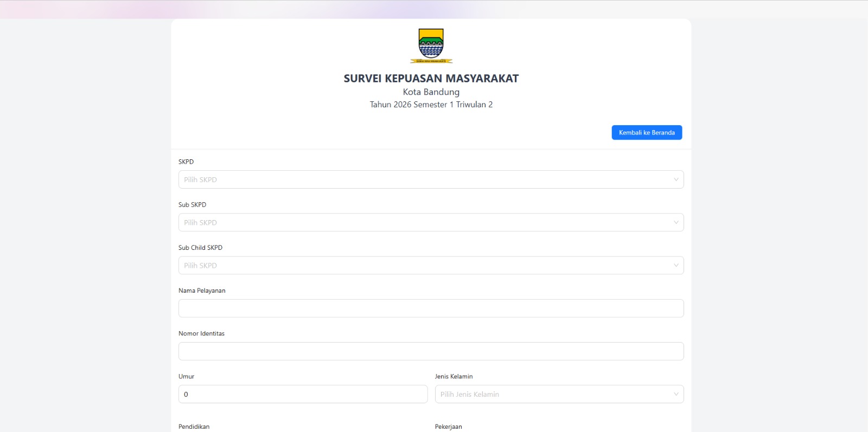Click the Pekerjaan label
The height and width of the screenshot is (432, 868).
point(448,427)
